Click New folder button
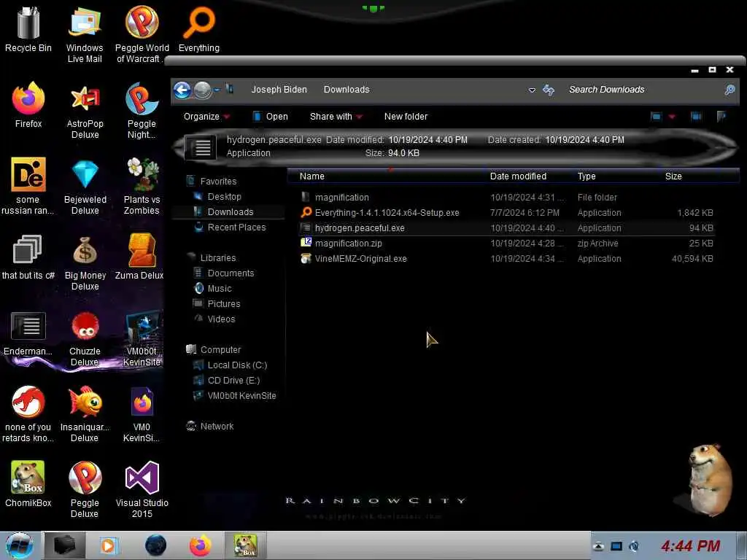This screenshot has width=747, height=560. (x=406, y=117)
